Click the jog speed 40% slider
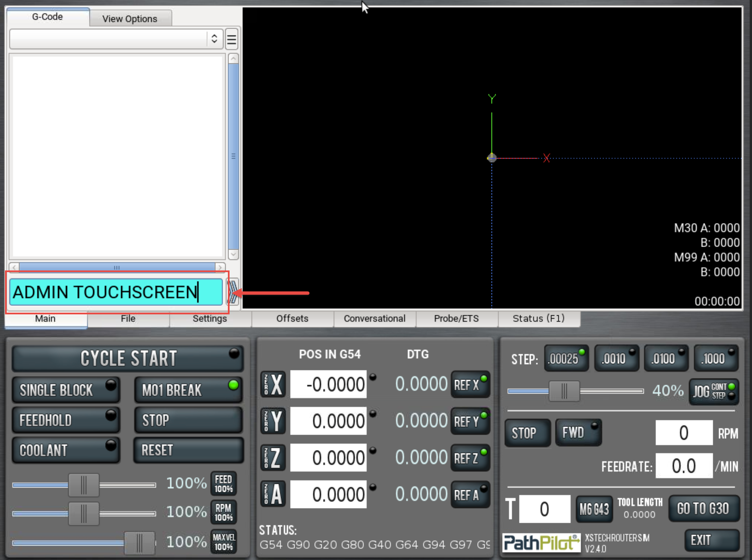This screenshot has height=560, width=752. click(x=564, y=391)
